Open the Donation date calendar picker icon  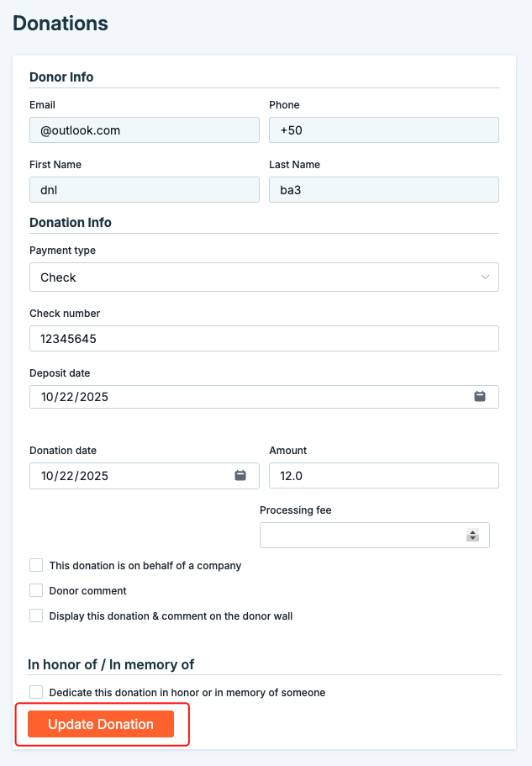point(240,475)
